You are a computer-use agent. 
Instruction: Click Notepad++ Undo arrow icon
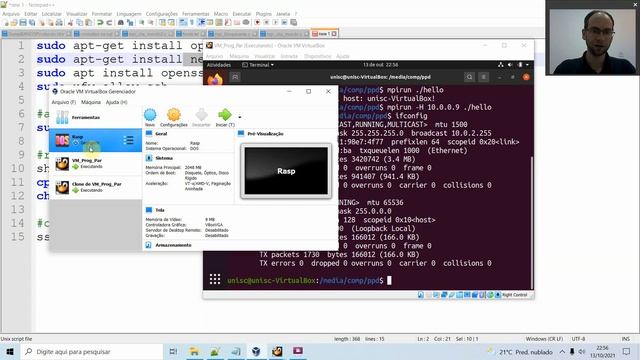point(100,22)
